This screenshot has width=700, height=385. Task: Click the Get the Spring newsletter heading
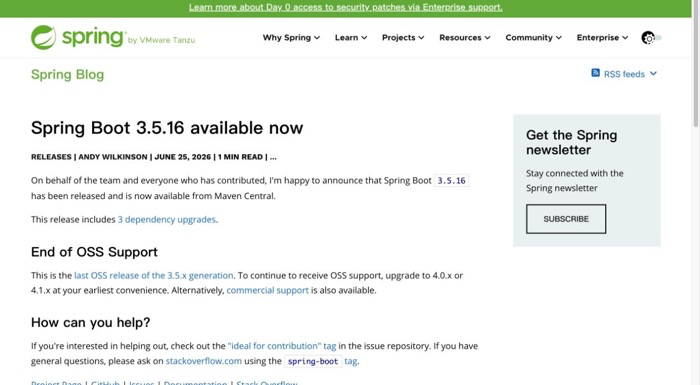[x=571, y=142]
